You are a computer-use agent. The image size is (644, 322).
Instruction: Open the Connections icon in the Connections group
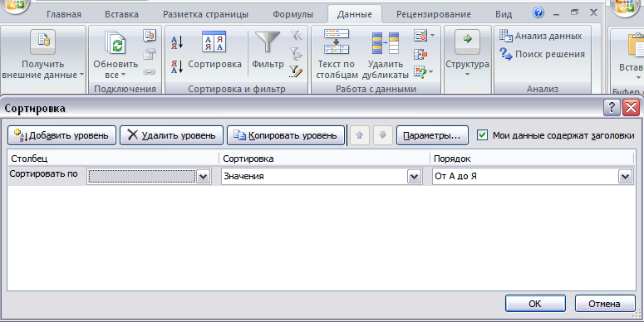tap(150, 36)
